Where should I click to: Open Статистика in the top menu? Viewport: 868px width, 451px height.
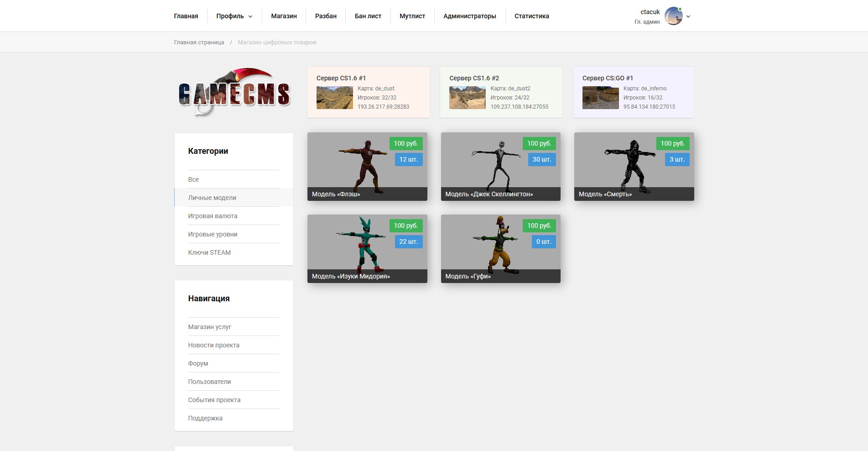click(531, 16)
